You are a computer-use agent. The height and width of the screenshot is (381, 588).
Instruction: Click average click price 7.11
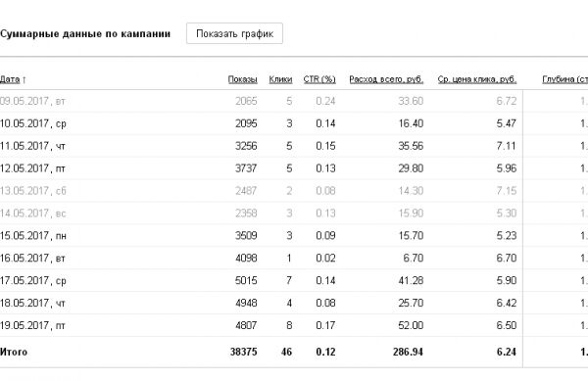(x=507, y=146)
